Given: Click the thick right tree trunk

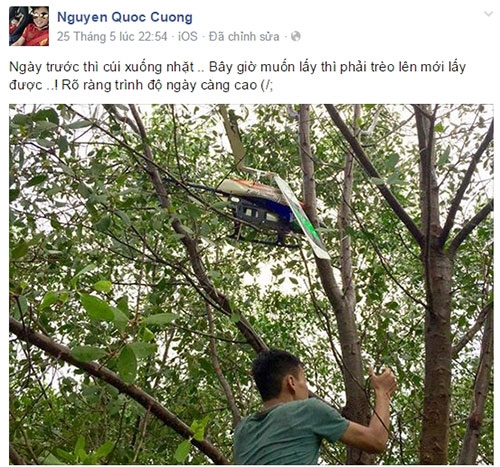Looking at the screenshot, I should (437, 333).
